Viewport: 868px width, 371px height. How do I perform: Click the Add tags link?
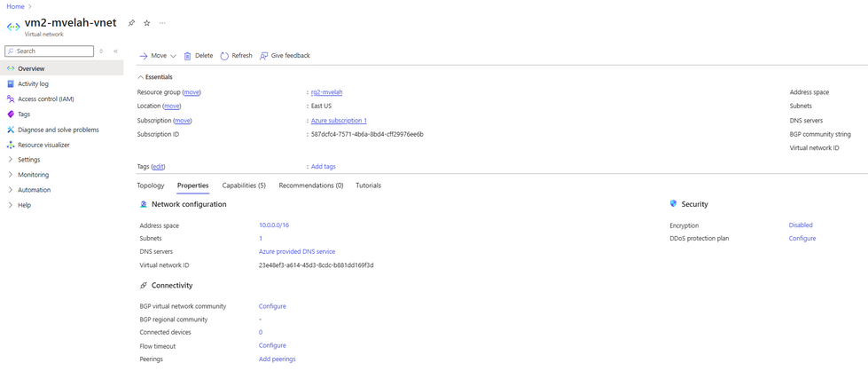324,166
